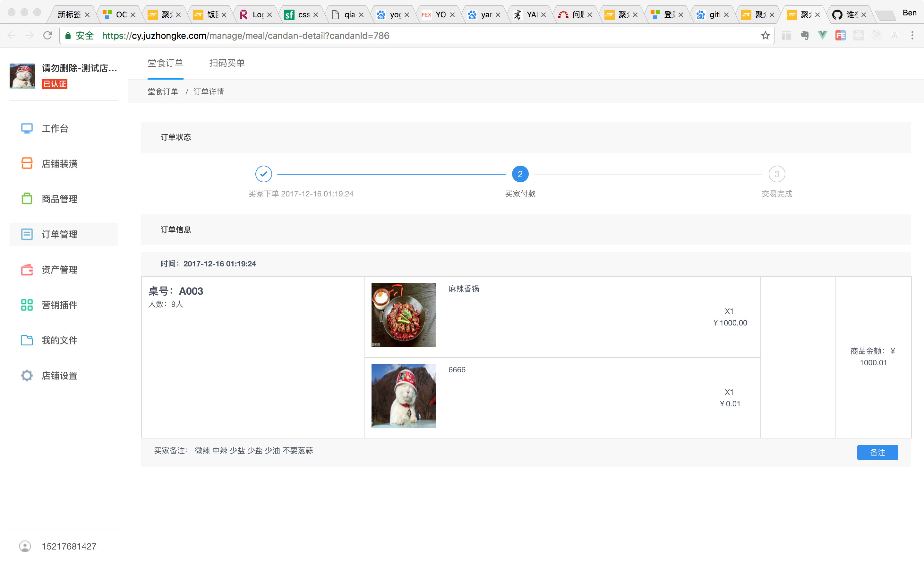Click the 6666 cat product thumbnail

pyautogui.click(x=404, y=396)
